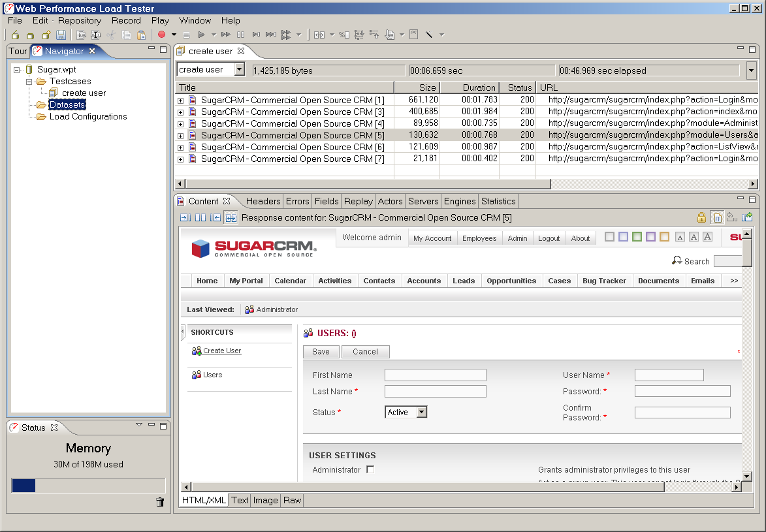Toggle the Administrator checkbox
This screenshot has width=766, height=532.
tap(370, 469)
